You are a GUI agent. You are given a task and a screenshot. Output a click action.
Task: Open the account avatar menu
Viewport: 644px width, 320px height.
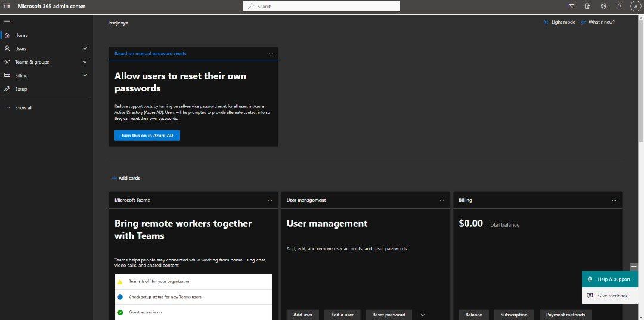coord(636,6)
